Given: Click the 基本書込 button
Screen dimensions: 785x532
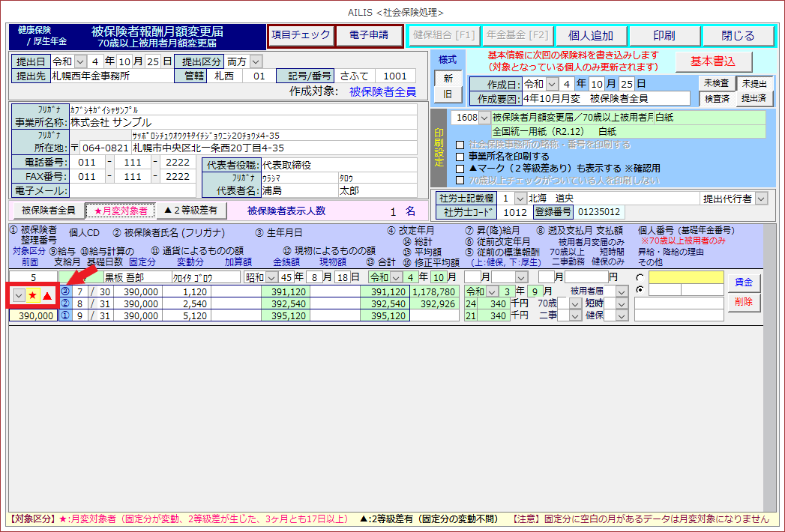Looking at the screenshot, I should [x=713, y=61].
